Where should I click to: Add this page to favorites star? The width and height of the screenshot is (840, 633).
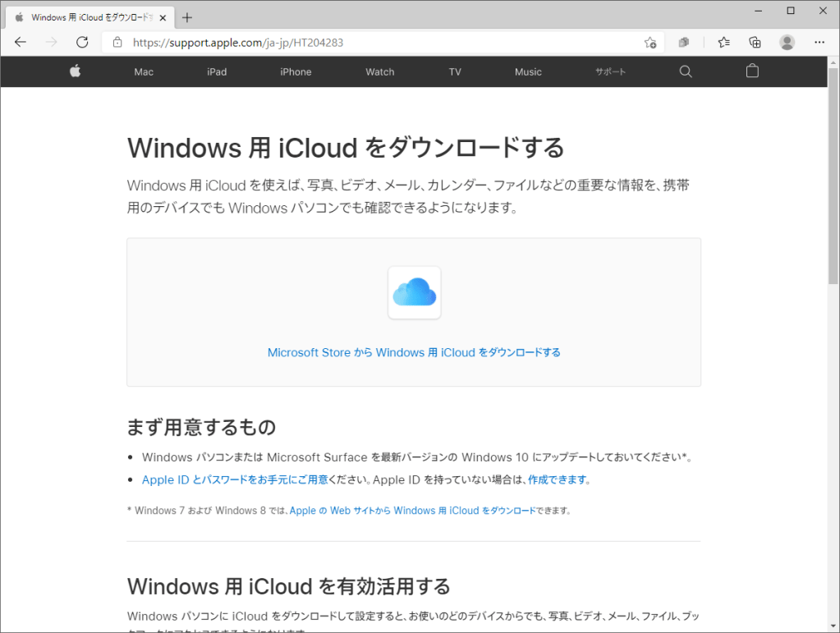point(650,42)
